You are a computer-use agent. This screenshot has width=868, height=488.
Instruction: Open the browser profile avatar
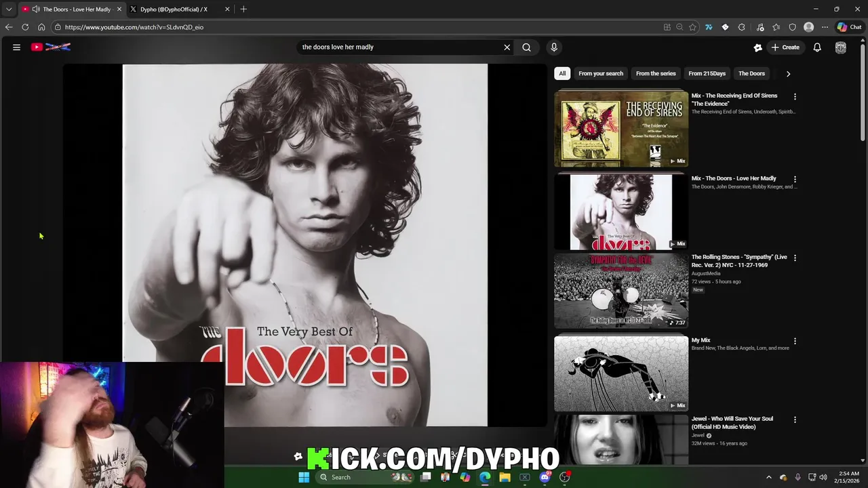coord(808,27)
